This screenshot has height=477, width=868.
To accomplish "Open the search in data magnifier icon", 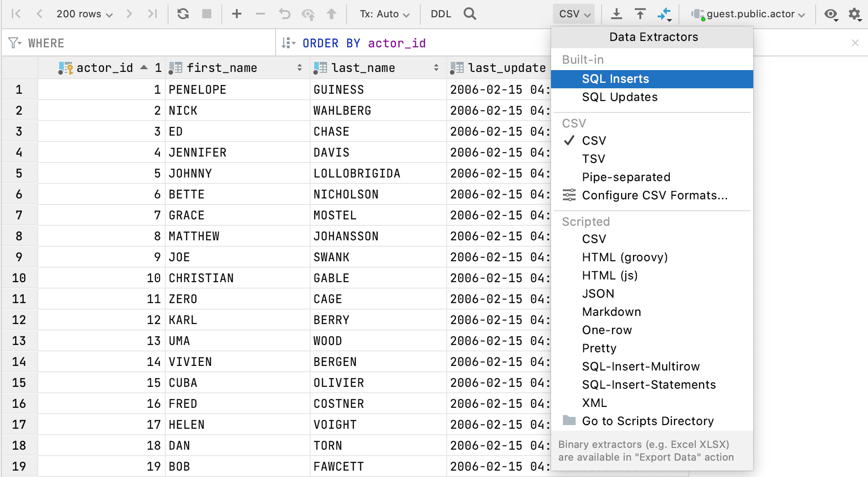I will (470, 14).
